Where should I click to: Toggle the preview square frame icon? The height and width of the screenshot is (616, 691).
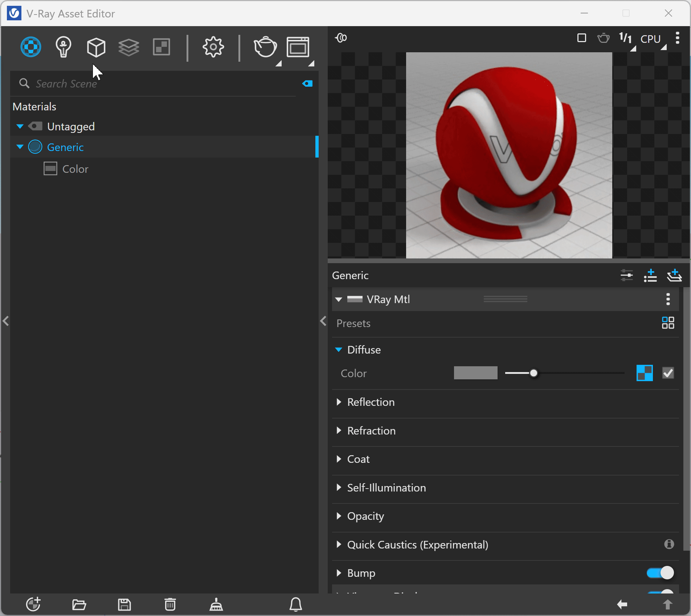(x=582, y=38)
